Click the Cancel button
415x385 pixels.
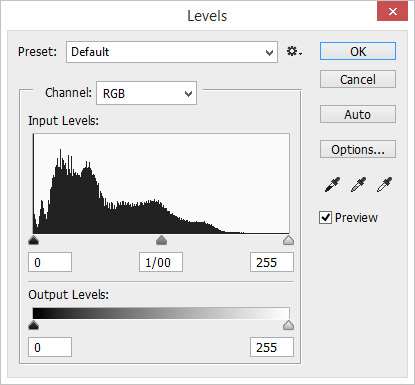[358, 79]
